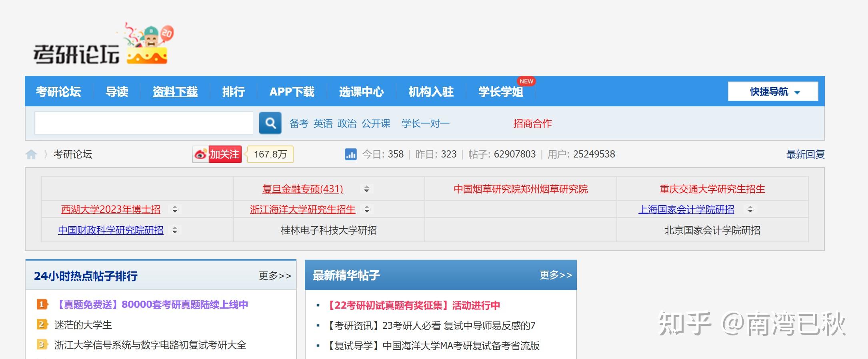
Task: Open the 资料下载 nav item
Action: pyautogui.click(x=175, y=92)
